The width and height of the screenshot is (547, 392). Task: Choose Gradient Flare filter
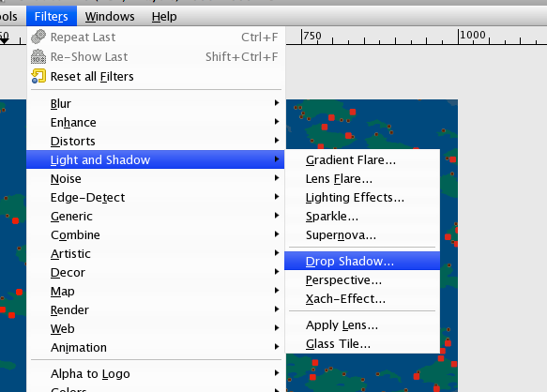pos(362,160)
